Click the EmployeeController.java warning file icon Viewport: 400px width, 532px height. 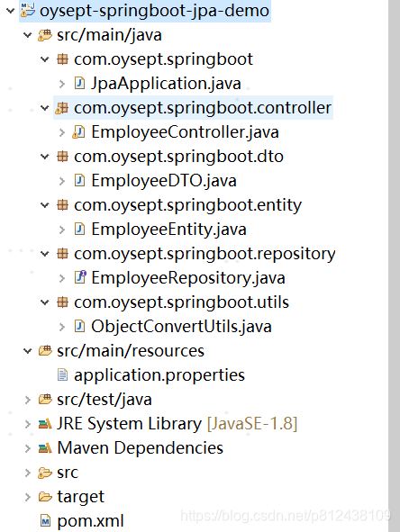tap(78, 132)
